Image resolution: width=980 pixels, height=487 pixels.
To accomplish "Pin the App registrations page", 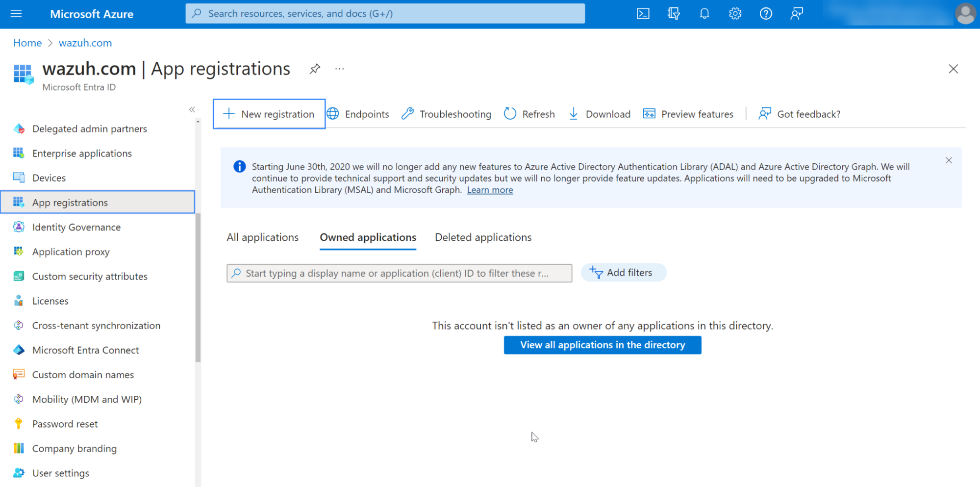I will pyautogui.click(x=315, y=69).
